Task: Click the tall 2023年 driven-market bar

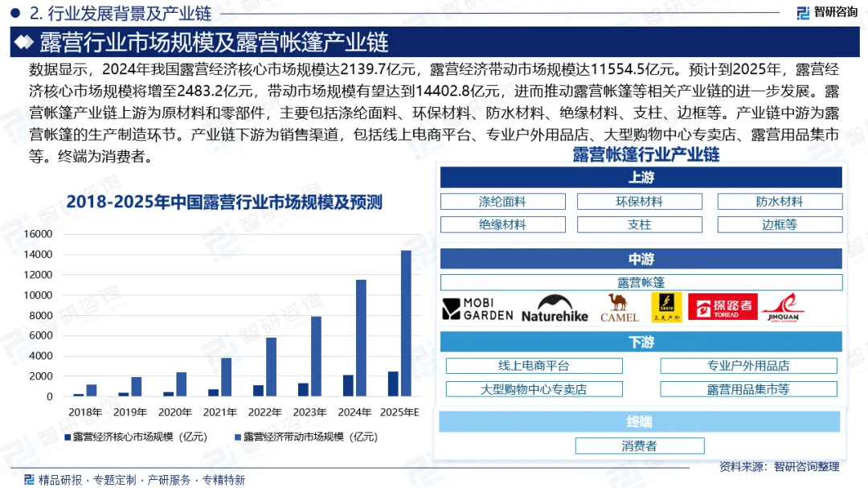Action: [x=316, y=356]
